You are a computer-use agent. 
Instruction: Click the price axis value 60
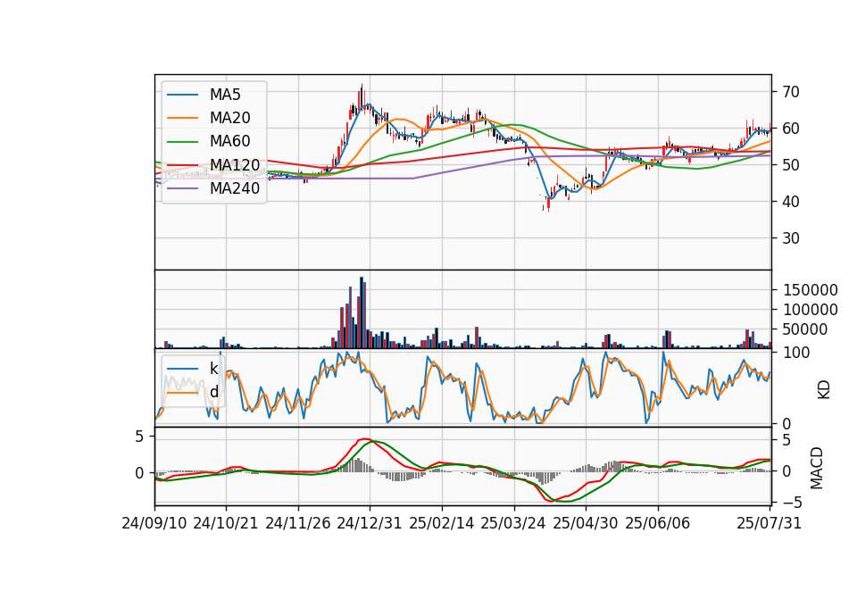(791, 129)
